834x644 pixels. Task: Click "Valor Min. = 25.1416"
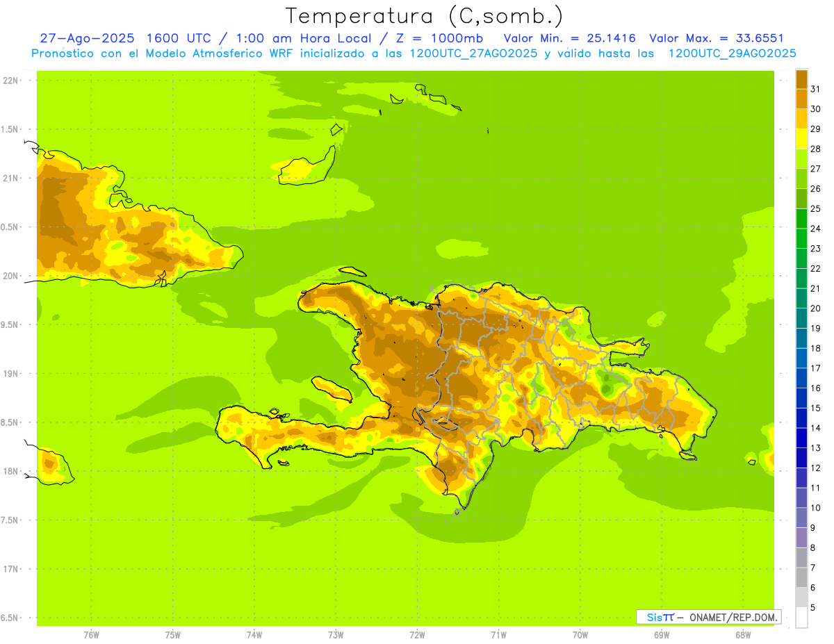coord(569,38)
